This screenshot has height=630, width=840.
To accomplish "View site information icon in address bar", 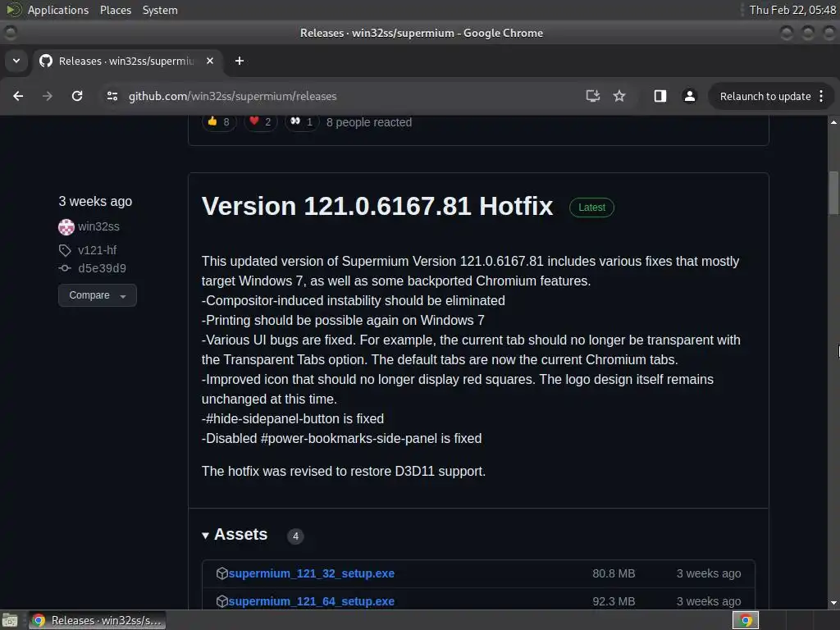I will 112,96.
